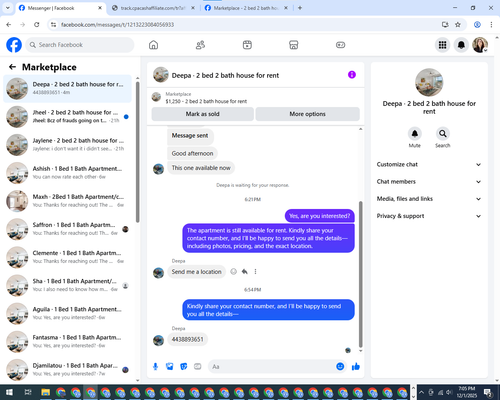Expand Privacy & support section
This screenshot has width=500, height=400.
coord(429,216)
